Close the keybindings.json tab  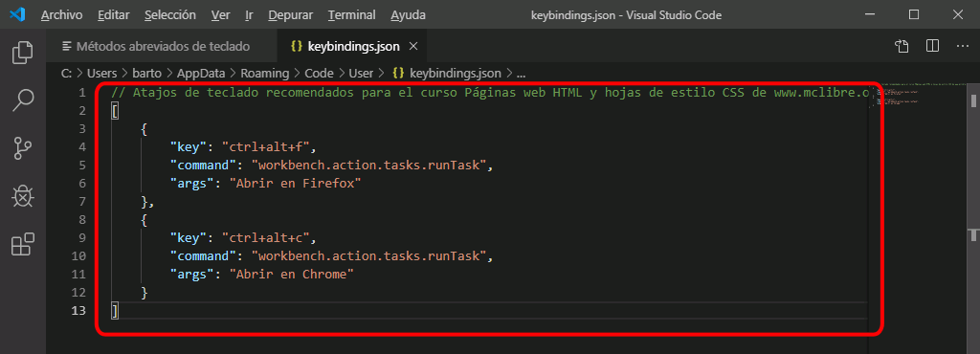[412, 46]
